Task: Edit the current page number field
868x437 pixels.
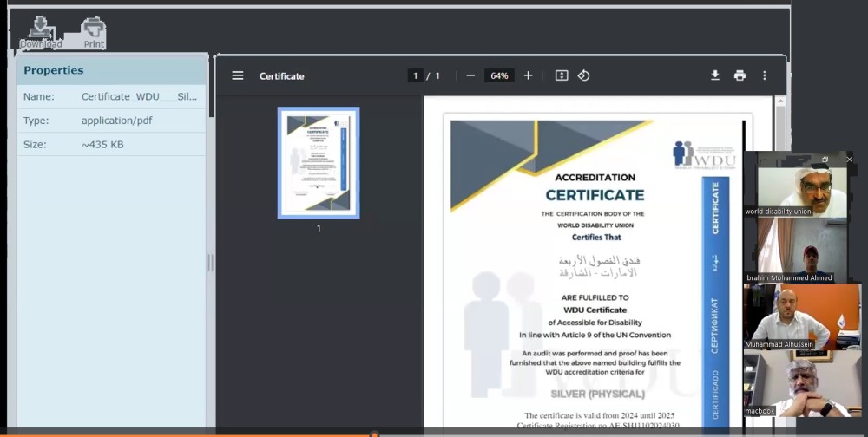Action: coord(415,75)
